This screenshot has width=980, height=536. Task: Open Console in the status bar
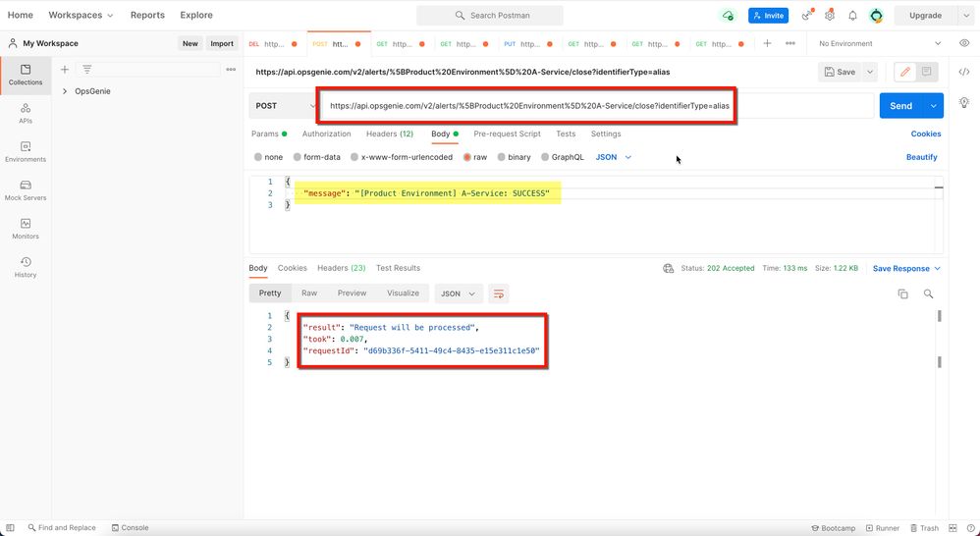(130, 528)
